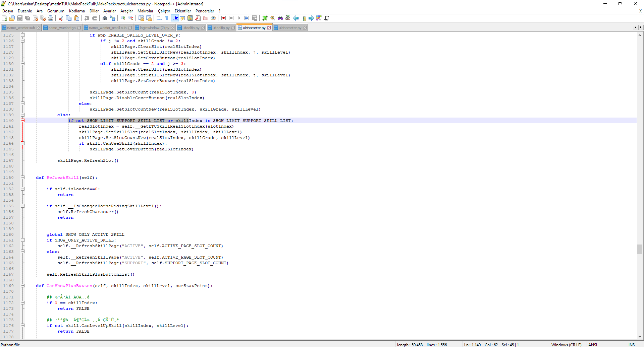Zoom out the editor view
Screen dimensions: 644x347
click(131, 18)
